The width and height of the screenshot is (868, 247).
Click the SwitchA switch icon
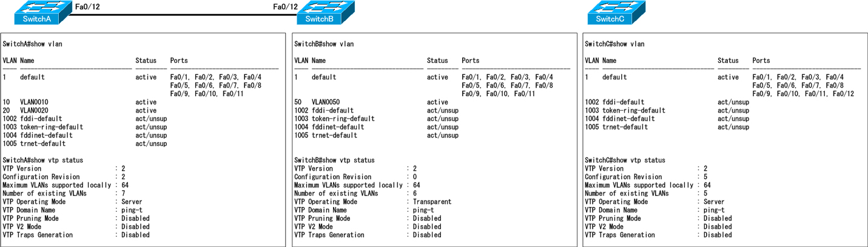click(39, 12)
